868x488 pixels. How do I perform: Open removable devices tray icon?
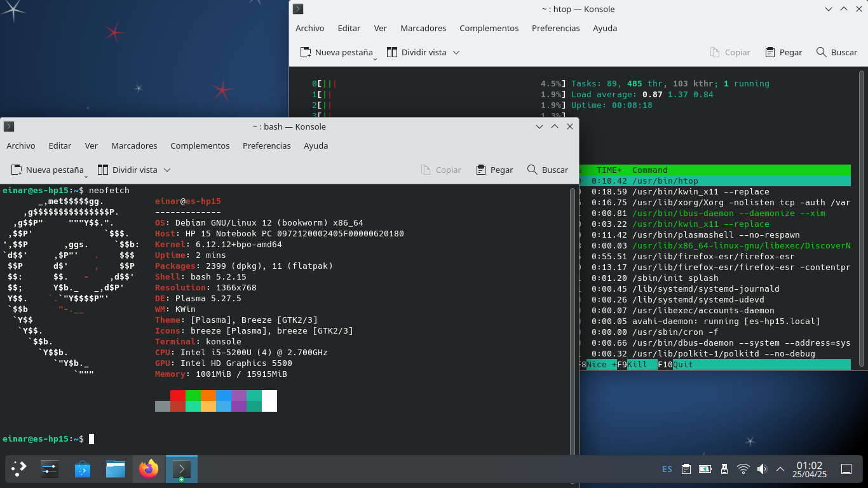click(724, 470)
